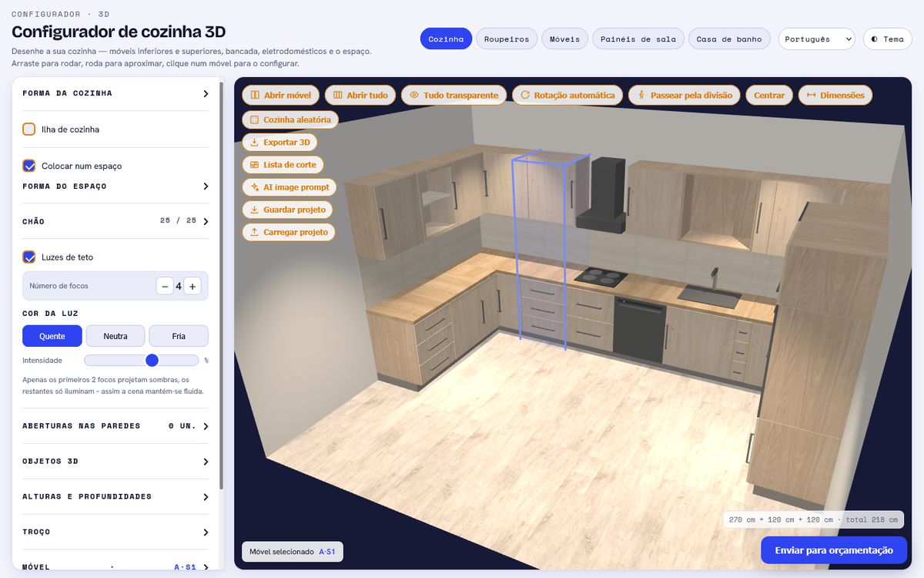924x578 pixels.
Task: Toggle Tudo transparente view
Action: coord(454,96)
